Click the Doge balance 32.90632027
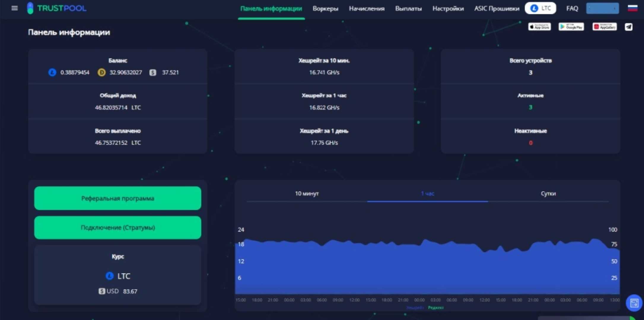 (x=126, y=72)
